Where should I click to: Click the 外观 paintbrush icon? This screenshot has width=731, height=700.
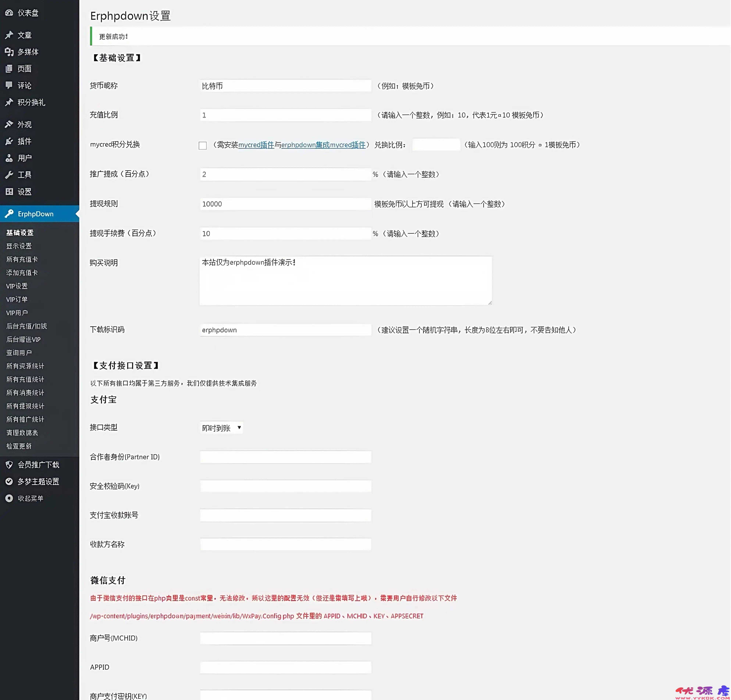9,124
